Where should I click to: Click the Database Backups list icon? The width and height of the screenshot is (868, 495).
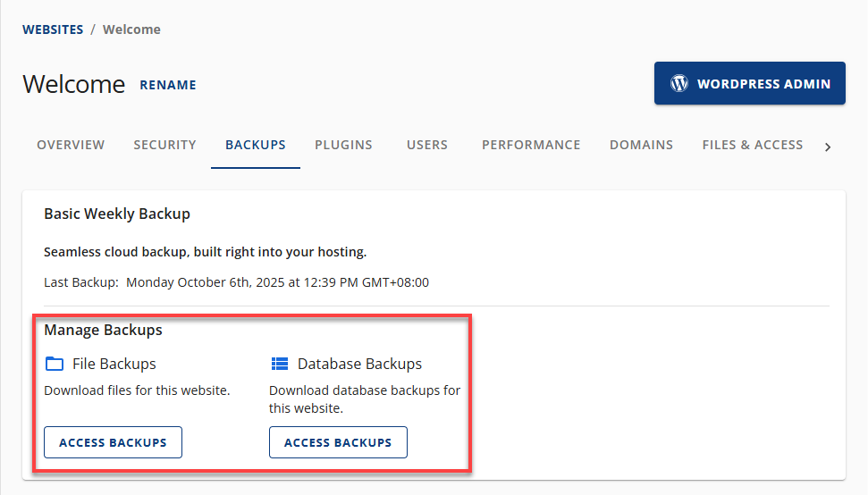(280, 364)
